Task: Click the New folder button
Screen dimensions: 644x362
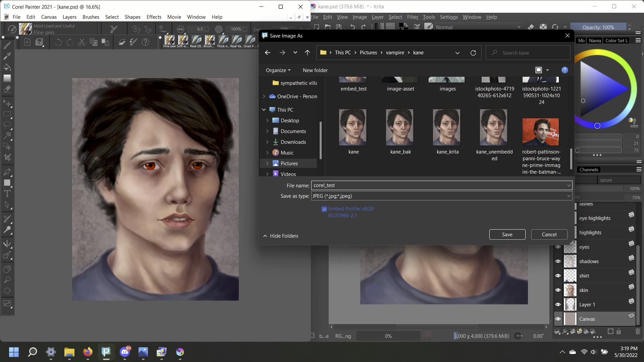Action: click(315, 70)
